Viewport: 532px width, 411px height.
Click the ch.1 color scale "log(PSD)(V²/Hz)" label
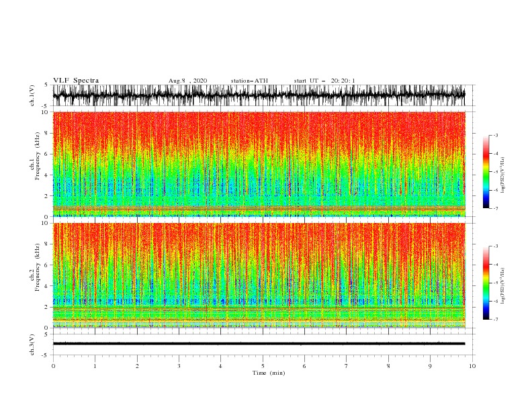coord(503,175)
